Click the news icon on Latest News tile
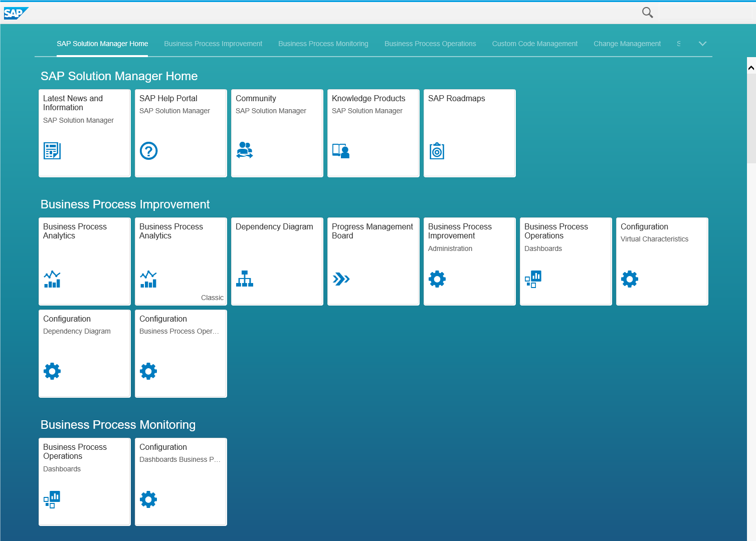This screenshot has width=756, height=541. 52,151
